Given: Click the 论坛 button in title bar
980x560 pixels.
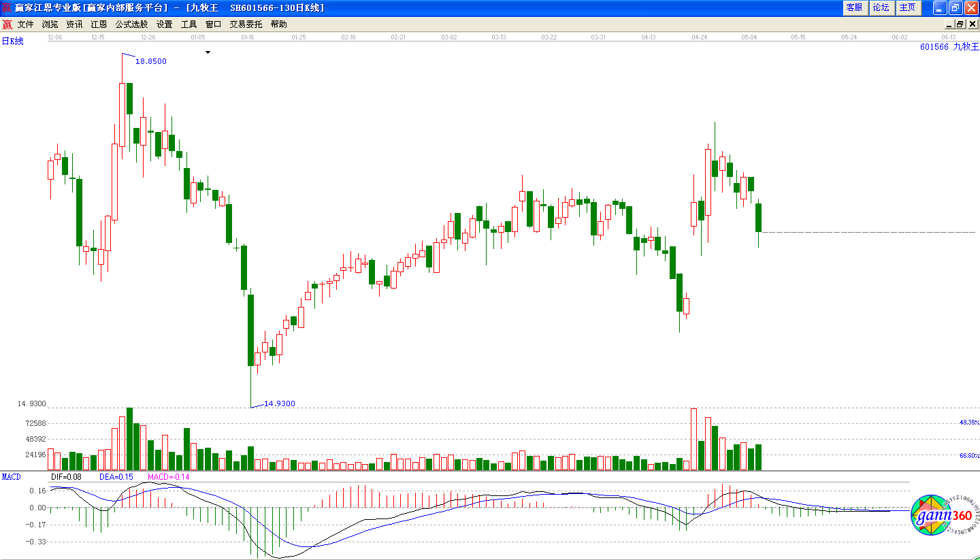Looking at the screenshot, I should [881, 7].
